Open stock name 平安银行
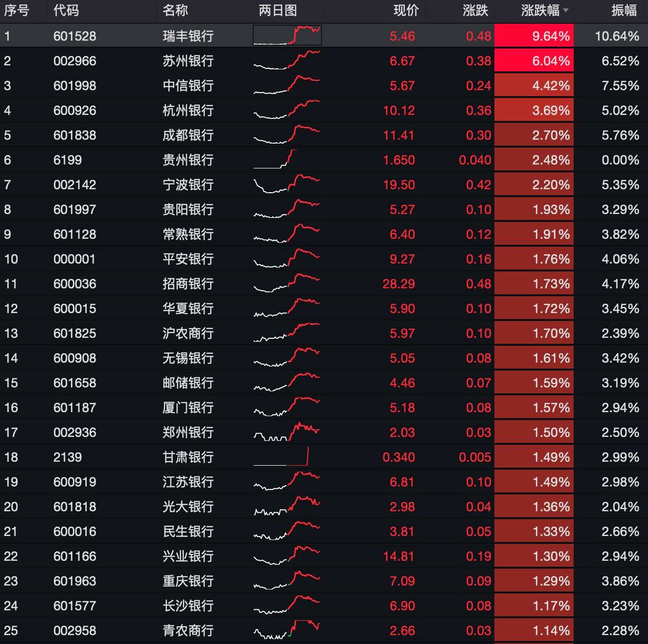Image resolution: width=648 pixels, height=644 pixels. pyautogui.click(x=188, y=259)
